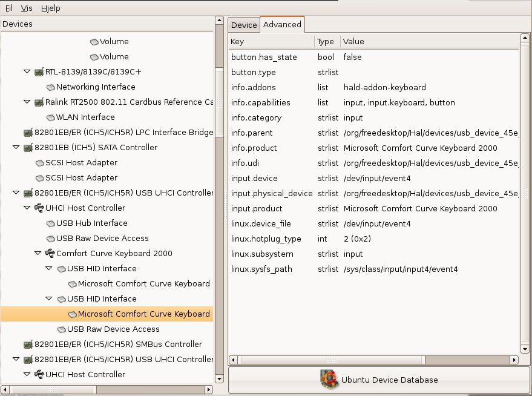Click the properties table scrollbar up arrow
This screenshot has height=396, width=532.
[x=525, y=38]
